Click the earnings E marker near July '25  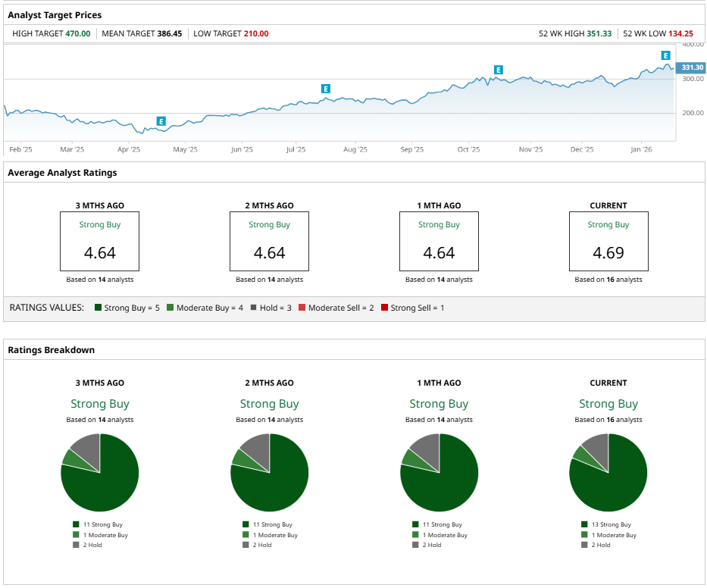click(x=326, y=89)
